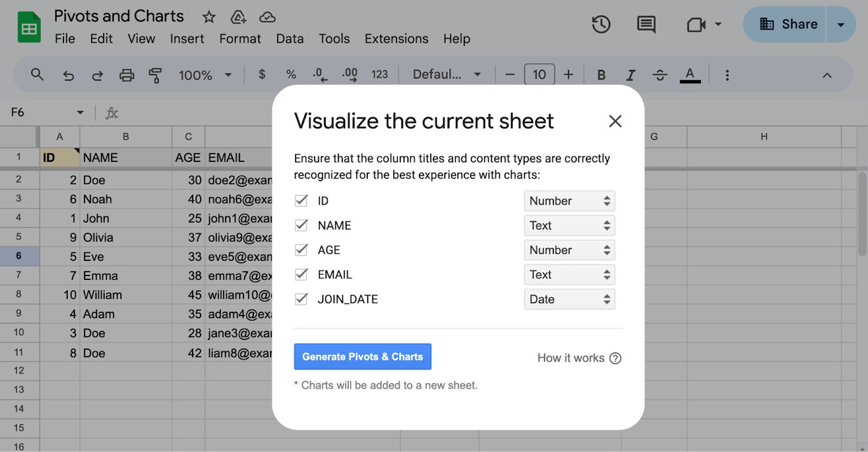868x452 pixels.
Task: Click the search magnifier in toolbar
Action: [37, 75]
